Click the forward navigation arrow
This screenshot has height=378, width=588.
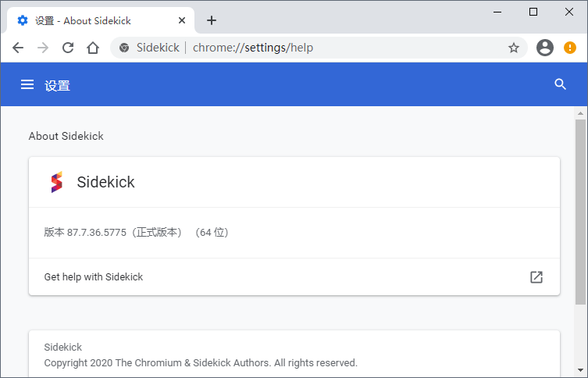(43, 48)
